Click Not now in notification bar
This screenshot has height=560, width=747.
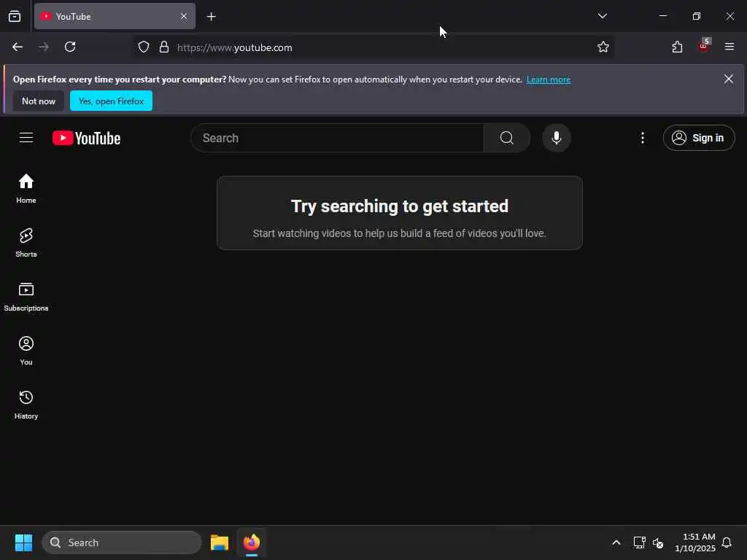(x=39, y=101)
